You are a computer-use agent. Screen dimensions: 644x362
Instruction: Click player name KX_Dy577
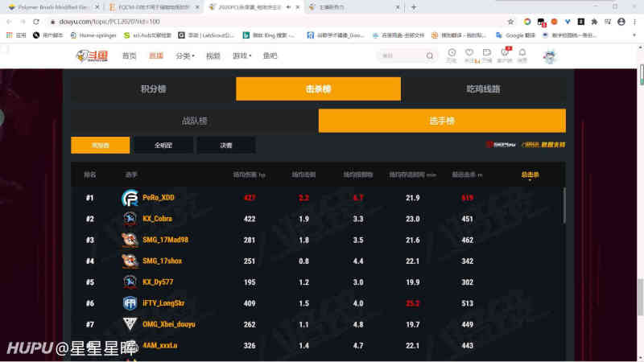point(158,282)
